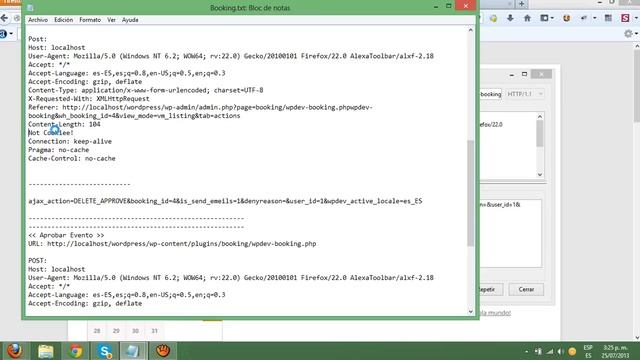Click the 'Cache-Control: no-cache' line
The height and width of the screenshot is (360, 640).
[x=72, y=158]
